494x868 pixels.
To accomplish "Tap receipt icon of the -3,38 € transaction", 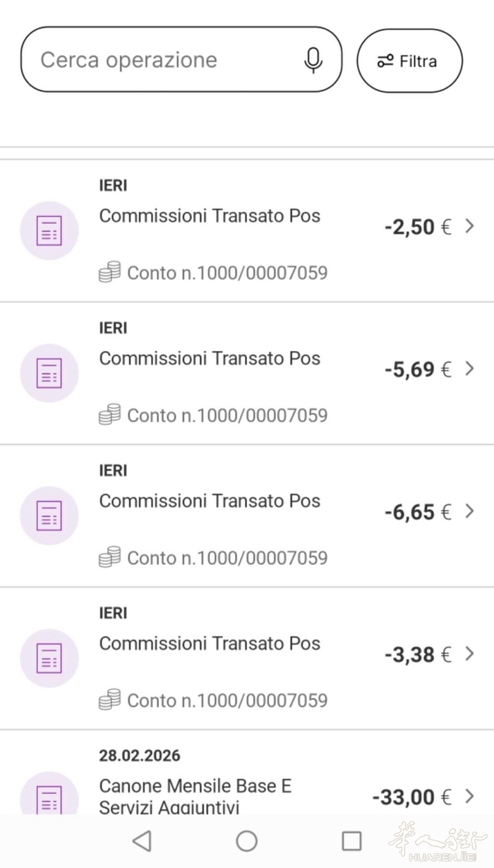I will (x=49, y=658).
